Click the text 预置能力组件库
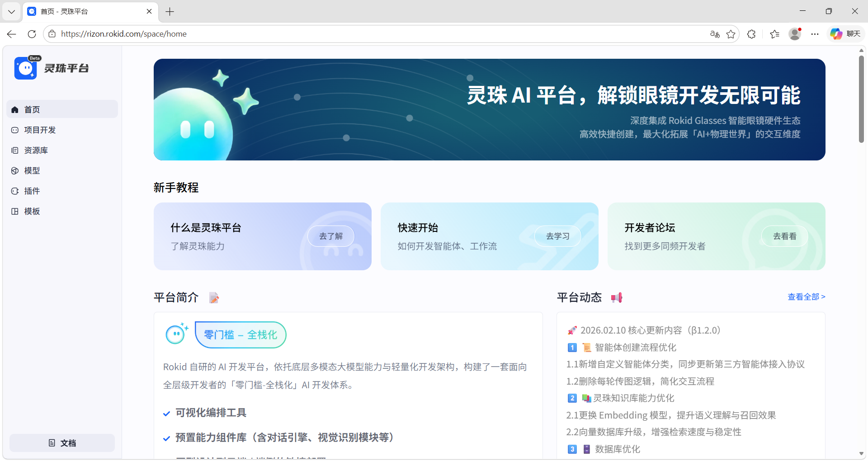The width and height of the screenshot is (868, 461). [211, 437]
